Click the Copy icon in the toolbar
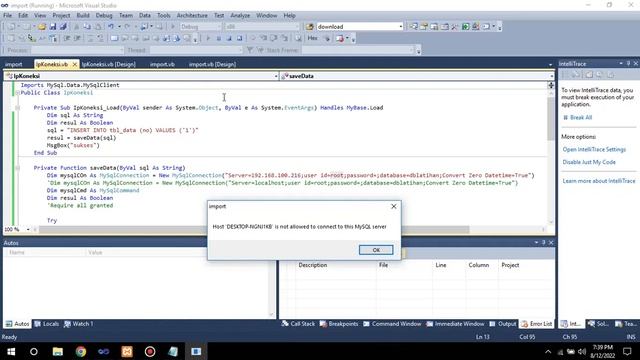The height and width of the screenshot is (360, 640). [87, 27]
